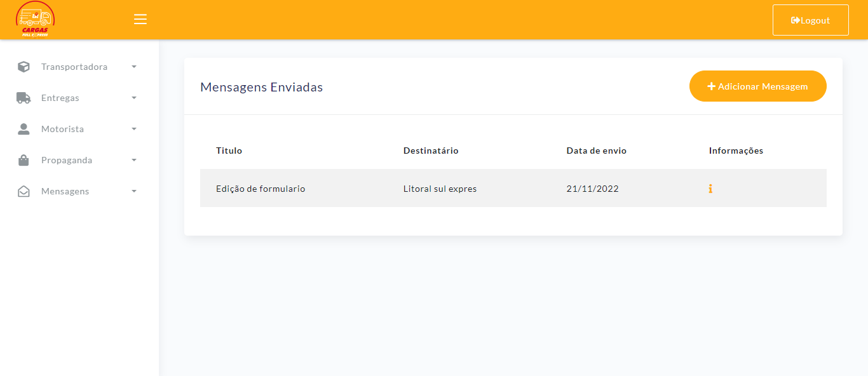Viewport: 868px width, 376px height.
Task: Select the Litoral sul expres cell
Action: [x=440, y=189]
